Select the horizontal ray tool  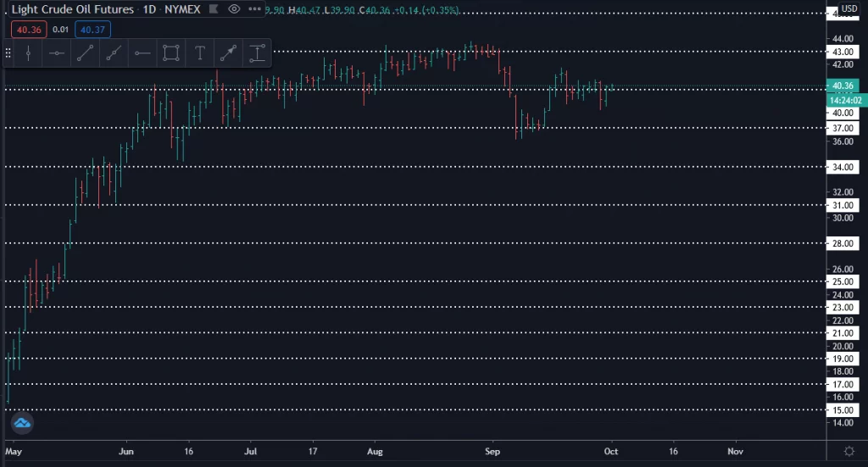point(142,53)
